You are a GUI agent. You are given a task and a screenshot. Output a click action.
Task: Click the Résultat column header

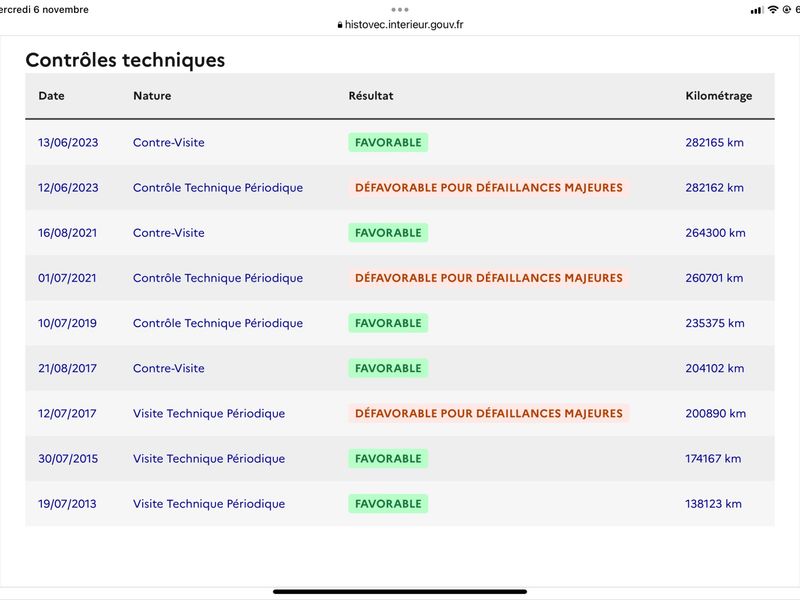(x=371, y=96)
